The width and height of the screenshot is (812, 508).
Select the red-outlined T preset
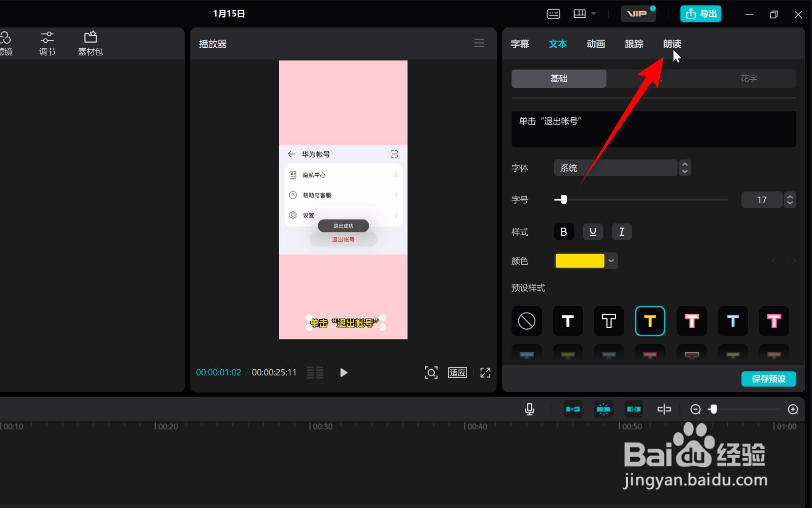pos(692,321)
